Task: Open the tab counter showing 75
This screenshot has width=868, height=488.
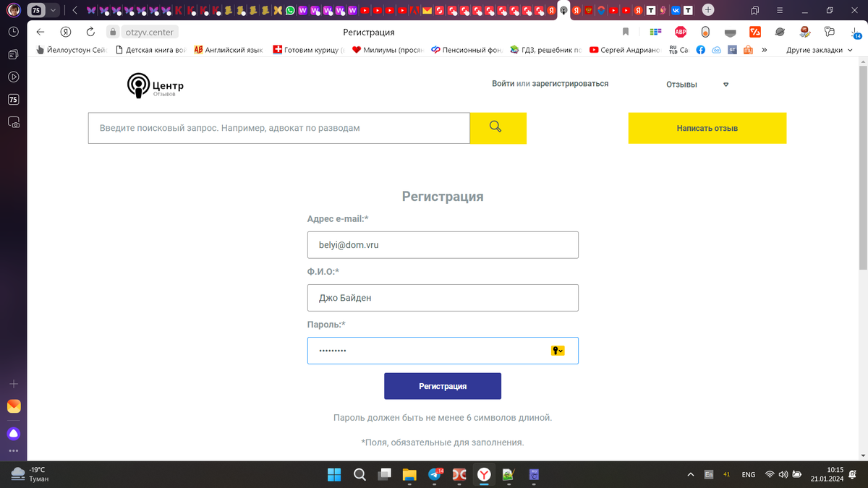Action: [x=35, y=10]
